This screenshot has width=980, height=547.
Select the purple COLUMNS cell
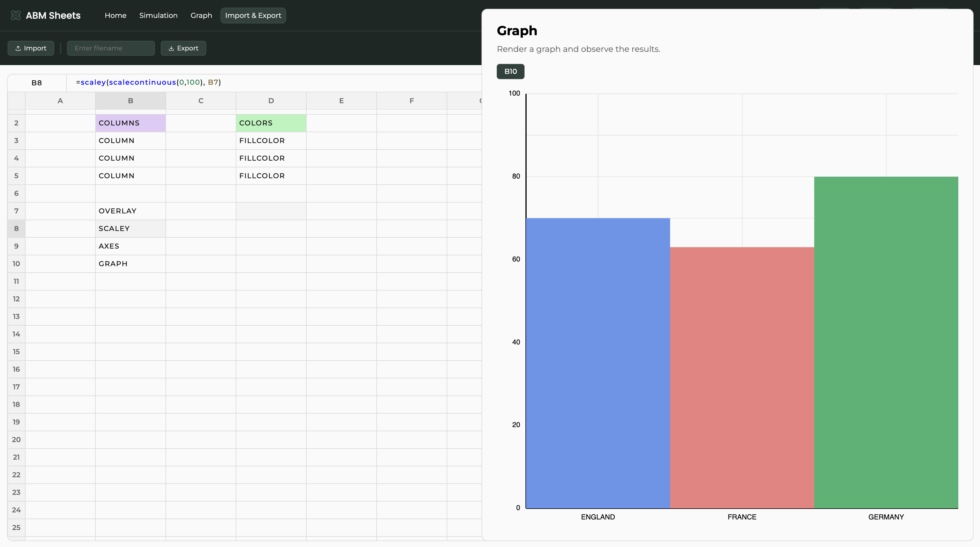131,123
